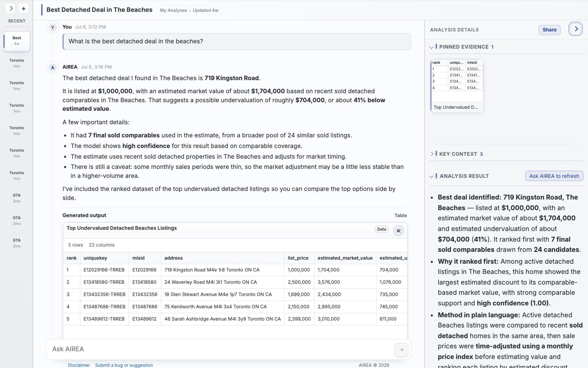Collapse the Analysis Details panel arrow

click(576, 29)
